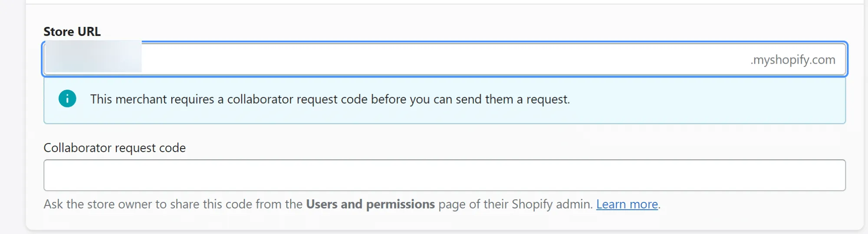Click the info icon in the banner
The height and width of the screenshot is (234, 868).
point(67,99)
